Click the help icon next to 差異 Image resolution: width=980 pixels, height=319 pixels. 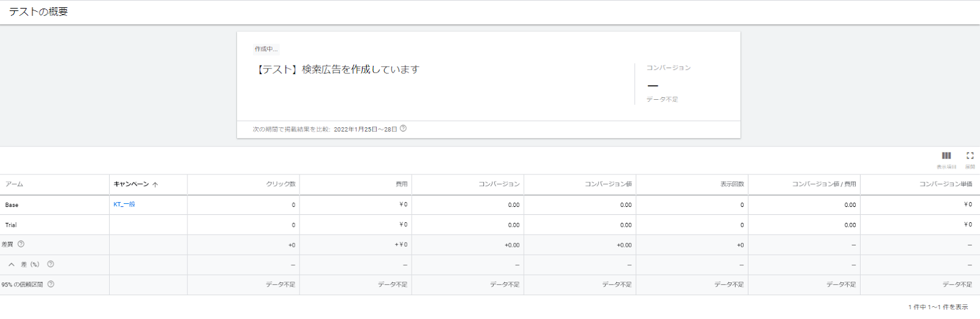21,244
